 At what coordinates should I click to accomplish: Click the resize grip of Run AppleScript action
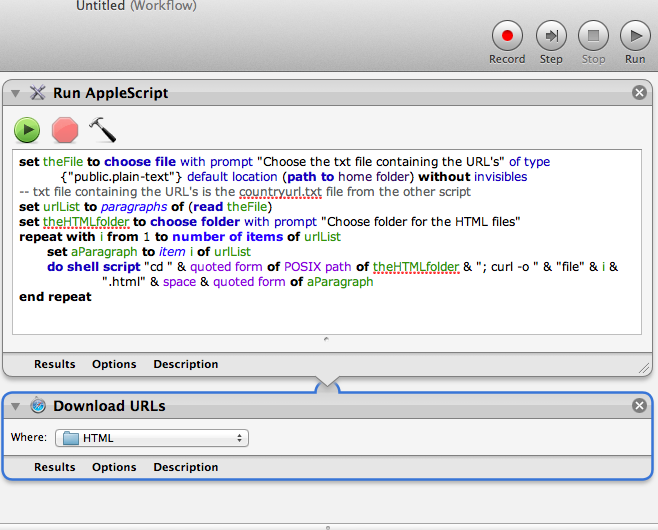click(x=644, y=368)
